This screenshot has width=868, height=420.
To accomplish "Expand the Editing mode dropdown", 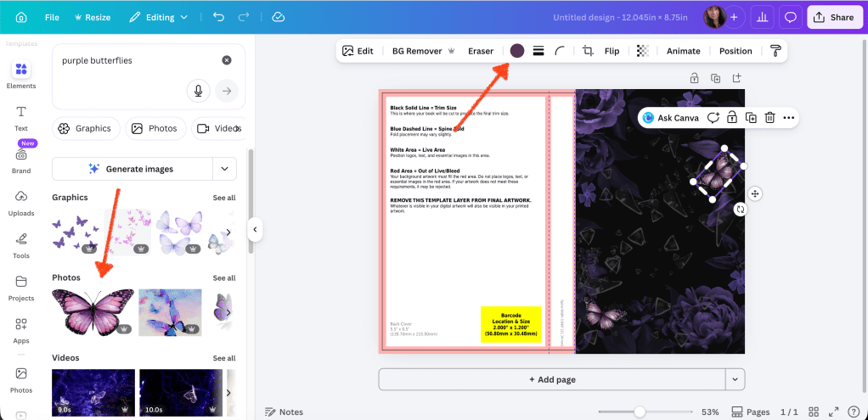I will coord(158,17).
